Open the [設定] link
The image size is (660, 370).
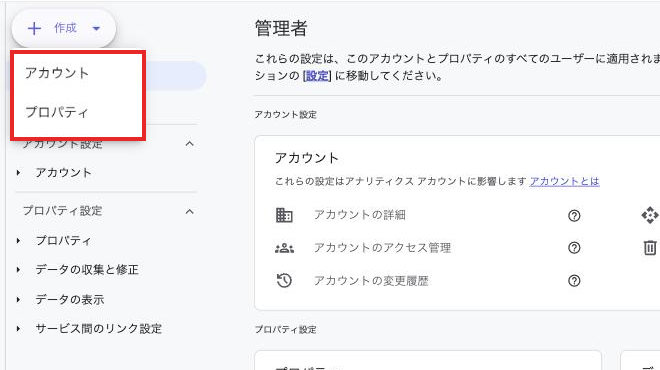(317, 76)
